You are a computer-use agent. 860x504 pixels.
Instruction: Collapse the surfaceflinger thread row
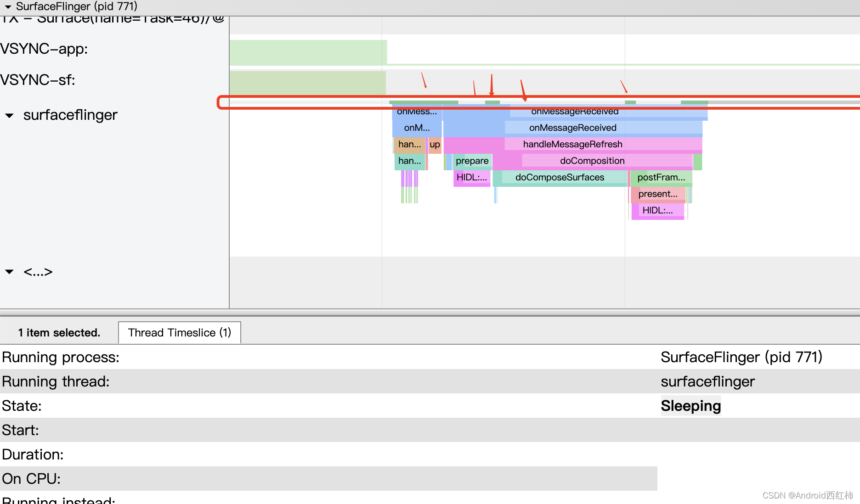pyautogui.click(x=9, y=116)
